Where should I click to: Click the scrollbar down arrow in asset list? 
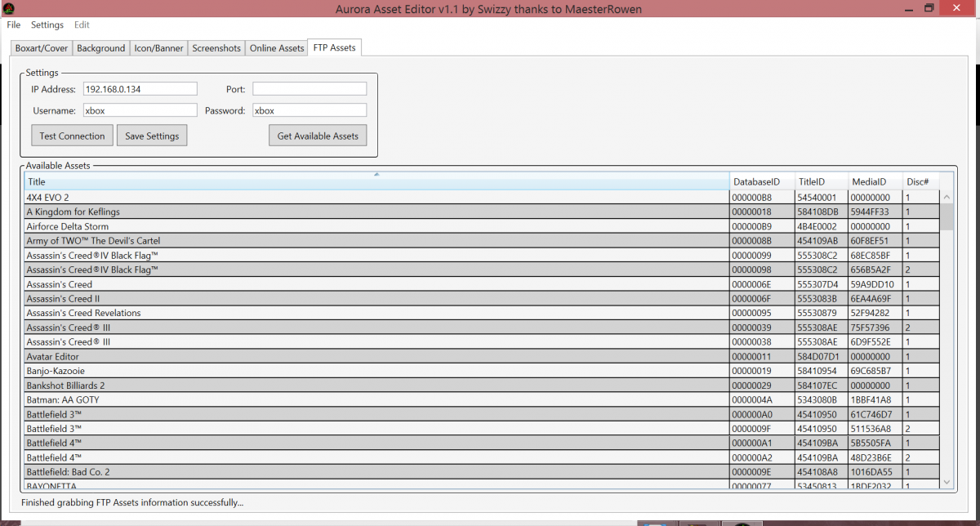pyautogui.click(x=947, y=483)
